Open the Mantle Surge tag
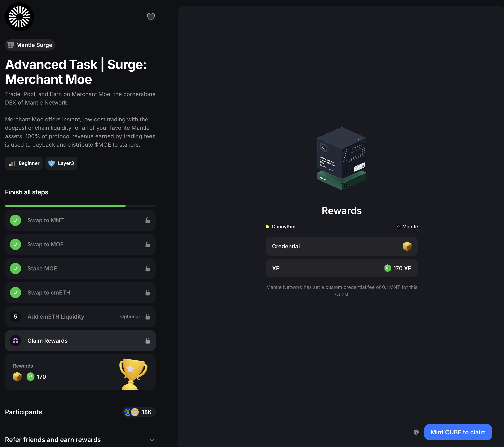 [x=30, y=45]
